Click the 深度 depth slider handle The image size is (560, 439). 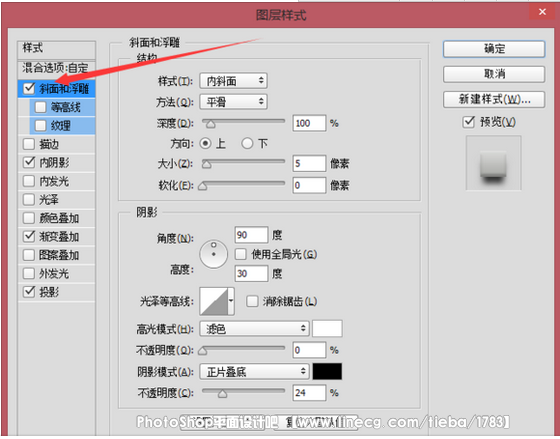point(211,124)
